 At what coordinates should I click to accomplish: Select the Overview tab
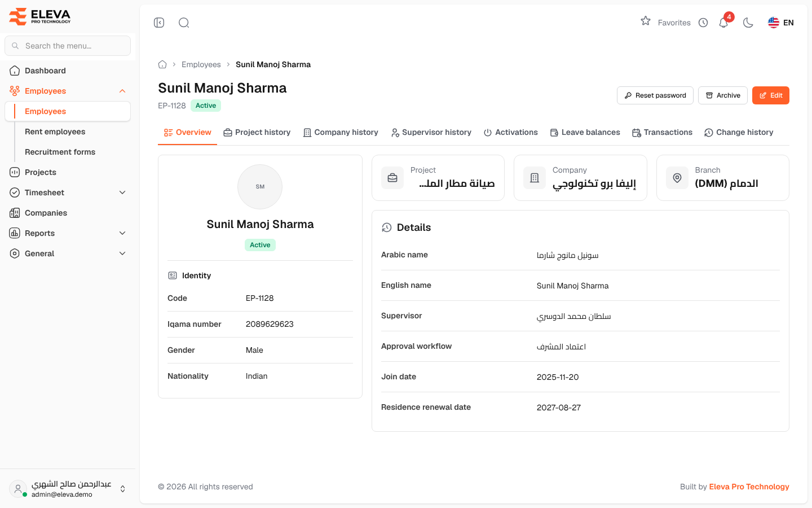tap(188, 133)
